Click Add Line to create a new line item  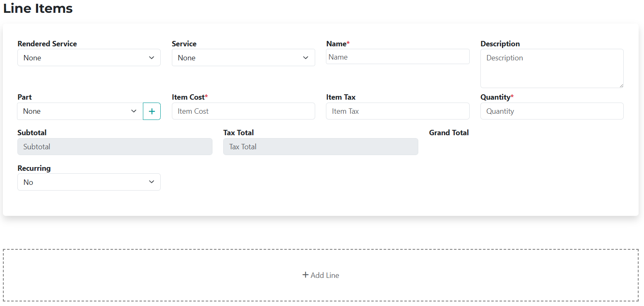tap(321, 275)
